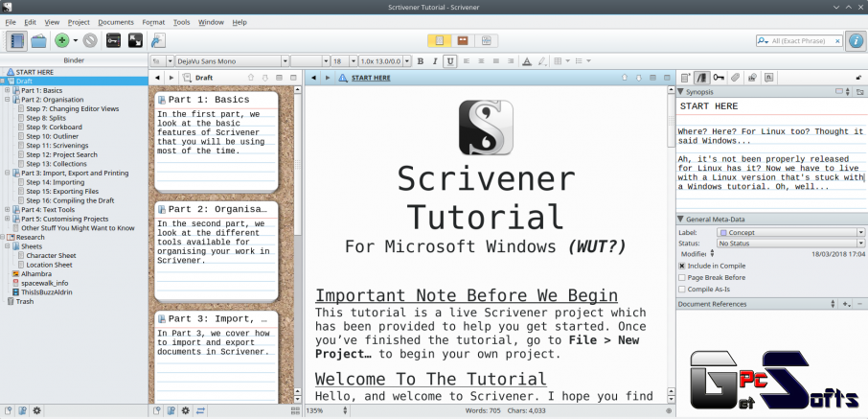Insert table icon in format bar

point(558,61)
